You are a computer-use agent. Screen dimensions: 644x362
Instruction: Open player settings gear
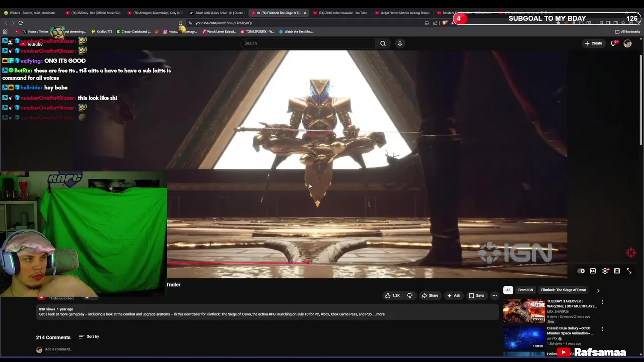click(605, 271)
